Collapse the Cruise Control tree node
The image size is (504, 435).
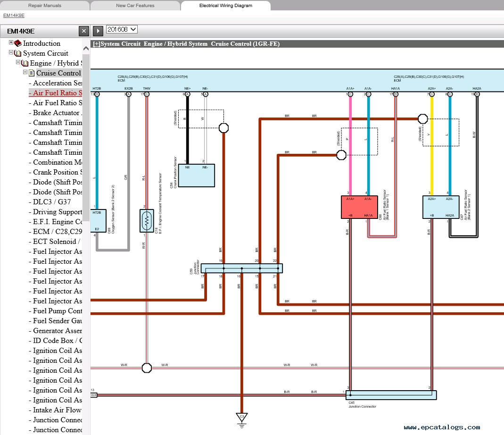25,73
